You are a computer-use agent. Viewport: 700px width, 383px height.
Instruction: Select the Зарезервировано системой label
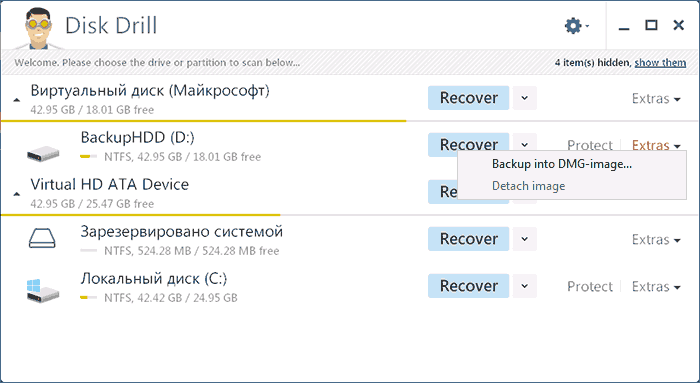(x=182, y=232)
